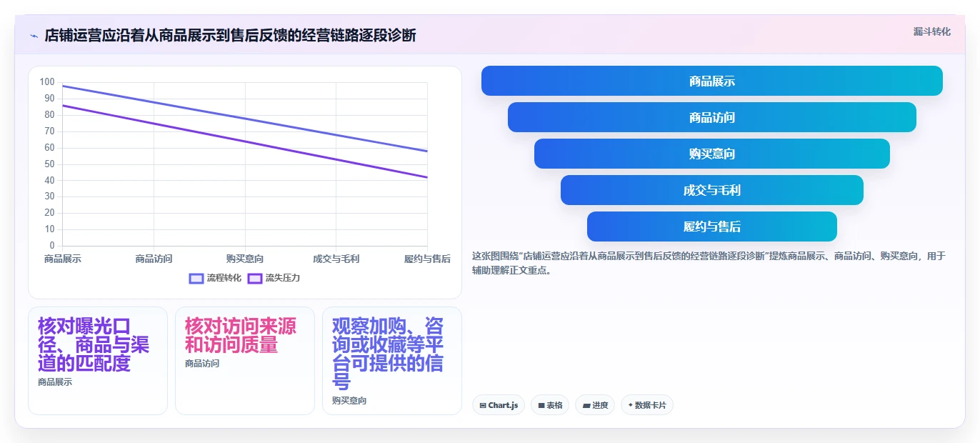Click the 购买意向 x-axis label on chart
The image size is (980, 443).
pos(245,259)
